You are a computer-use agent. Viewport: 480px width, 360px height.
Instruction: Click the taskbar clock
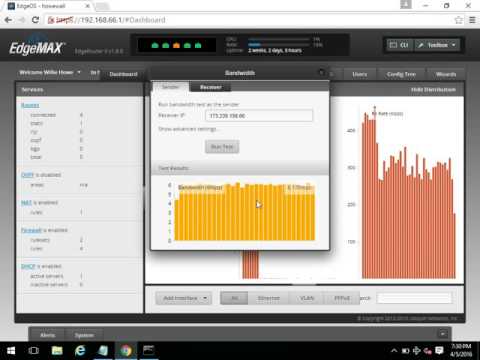pos(461,350)
